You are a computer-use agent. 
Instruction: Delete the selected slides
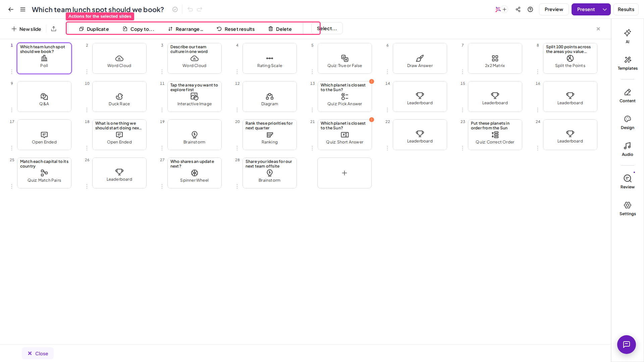[x=280, y=29]
